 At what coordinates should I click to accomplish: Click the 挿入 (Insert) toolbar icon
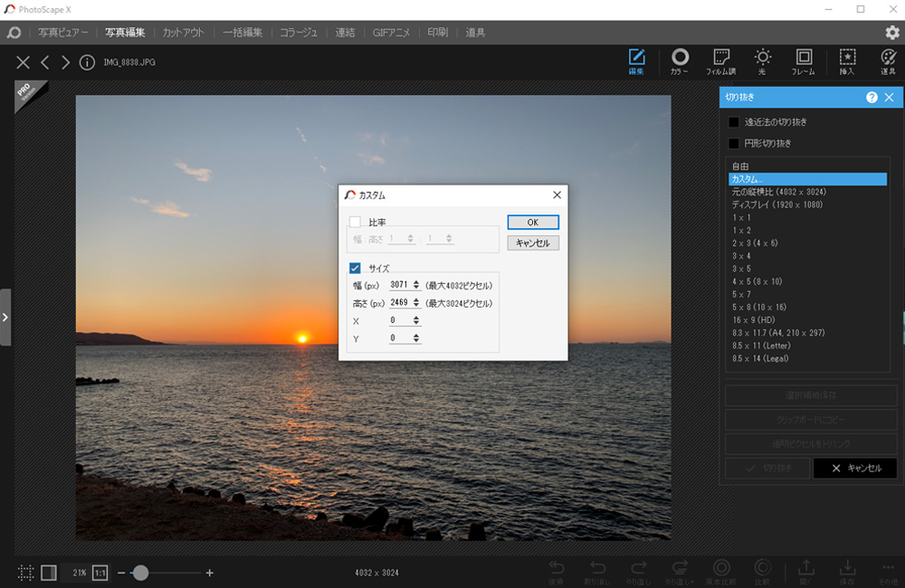point(847,62)
